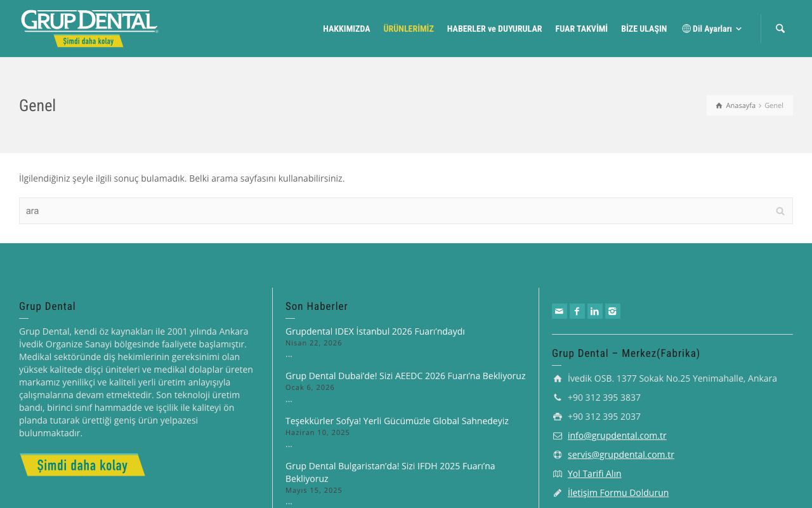Image resolution: width=812 pixels, height=508 pixels.
Task: Click the home icon in breadcrumb
Action: [x=719, y=105]
